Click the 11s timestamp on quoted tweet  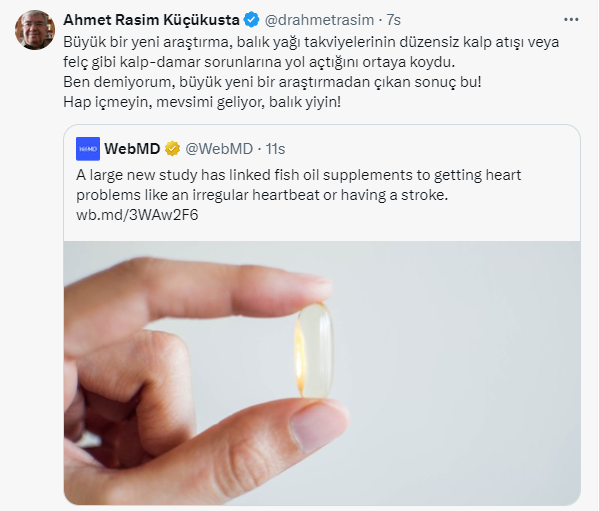click(x=275, y=149)
